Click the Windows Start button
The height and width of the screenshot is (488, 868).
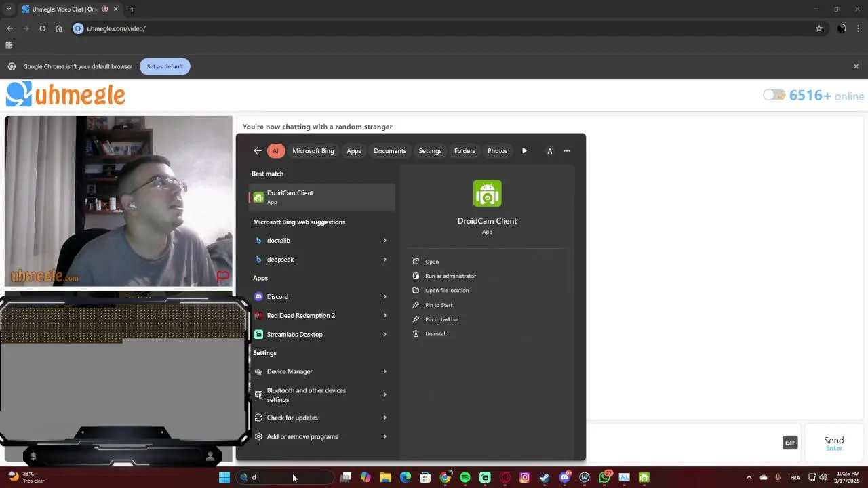click(x=224, y=477)
